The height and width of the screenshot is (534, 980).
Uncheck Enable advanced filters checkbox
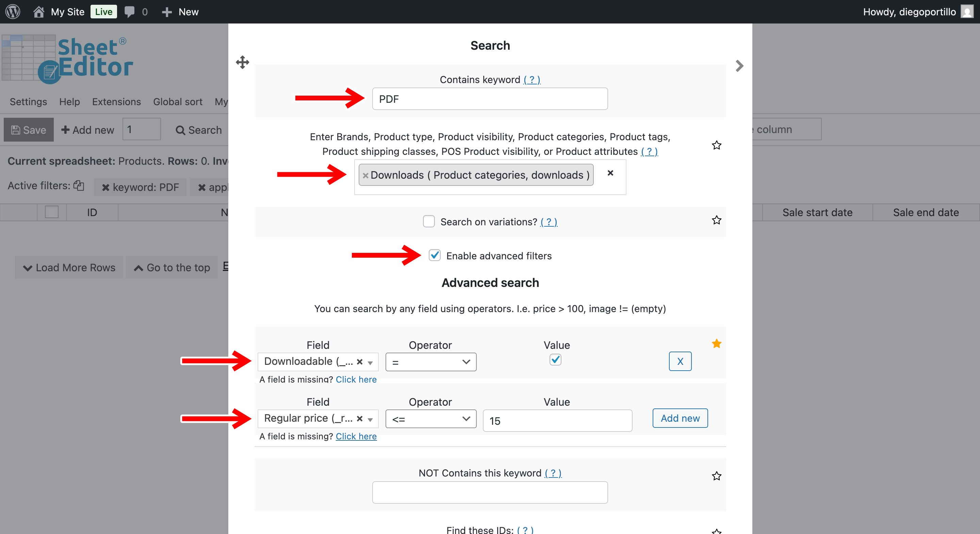click(435, 255)
